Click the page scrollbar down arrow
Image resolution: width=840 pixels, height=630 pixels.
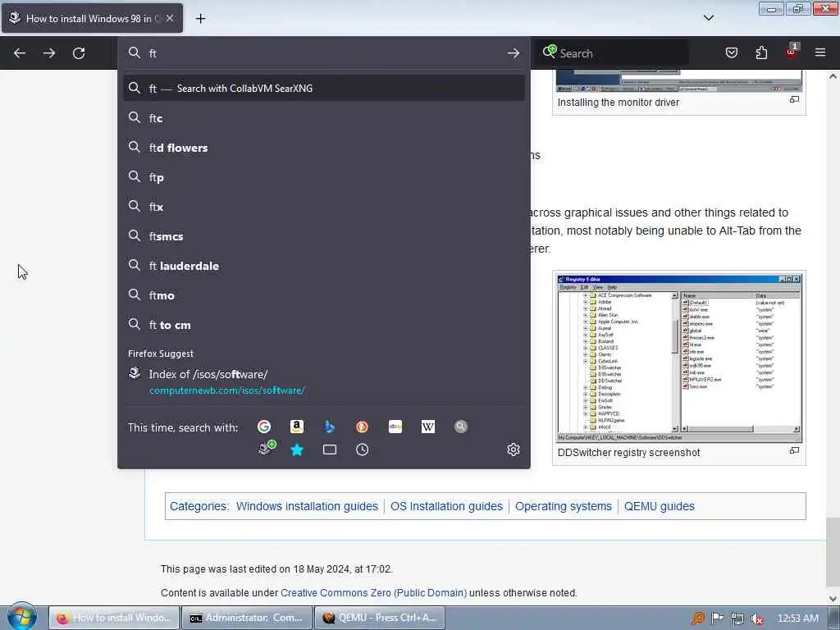833,598
